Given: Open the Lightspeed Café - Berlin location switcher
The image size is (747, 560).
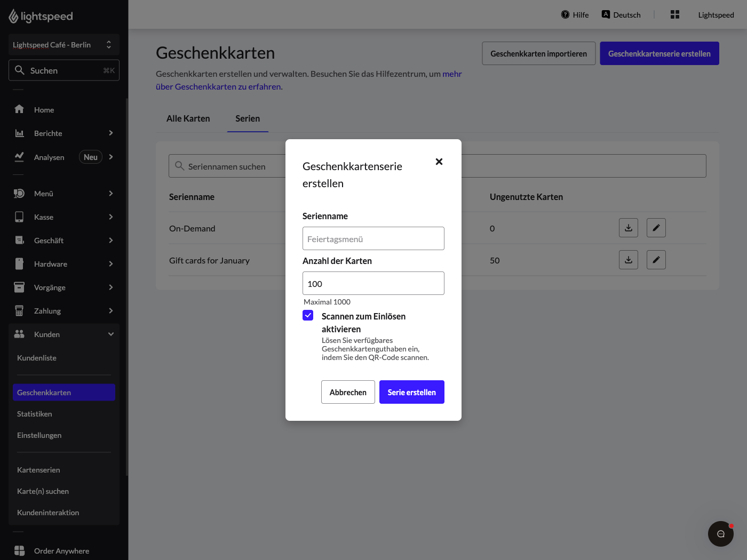Looking at the screenshot, I should click(64, 45).
